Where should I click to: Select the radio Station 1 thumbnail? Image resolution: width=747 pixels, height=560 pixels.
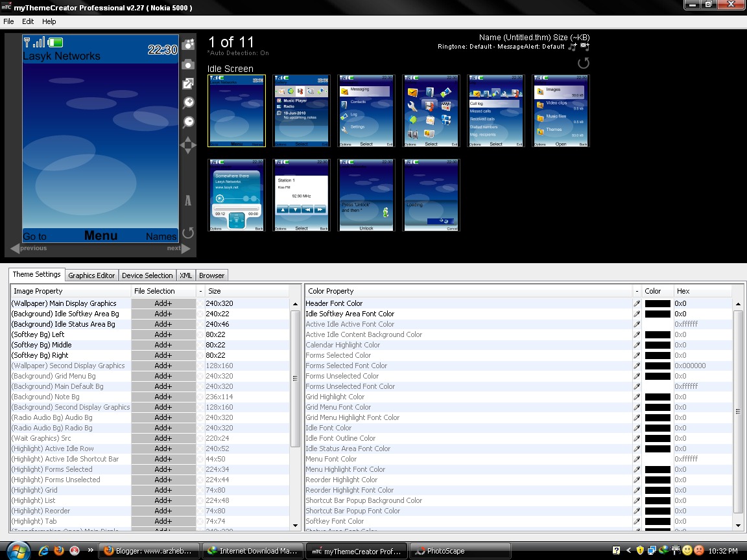[302, 195]
